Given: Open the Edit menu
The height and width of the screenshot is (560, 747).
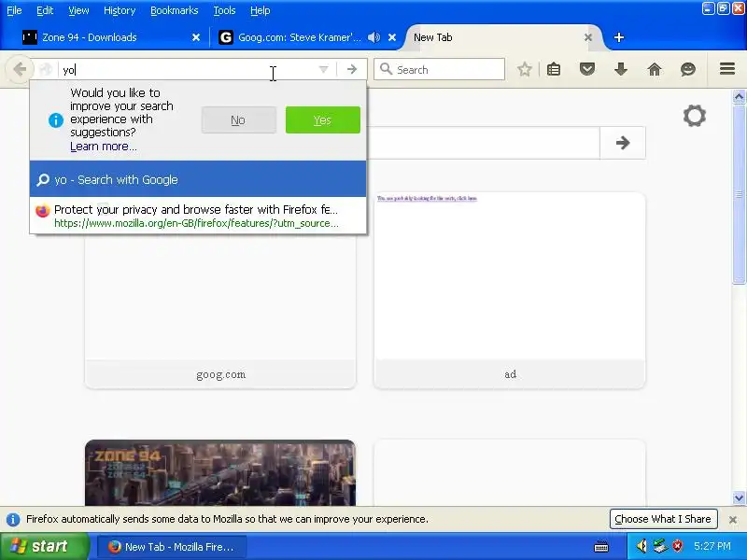Looking at the screenshot, I should [x=45, y=10].
